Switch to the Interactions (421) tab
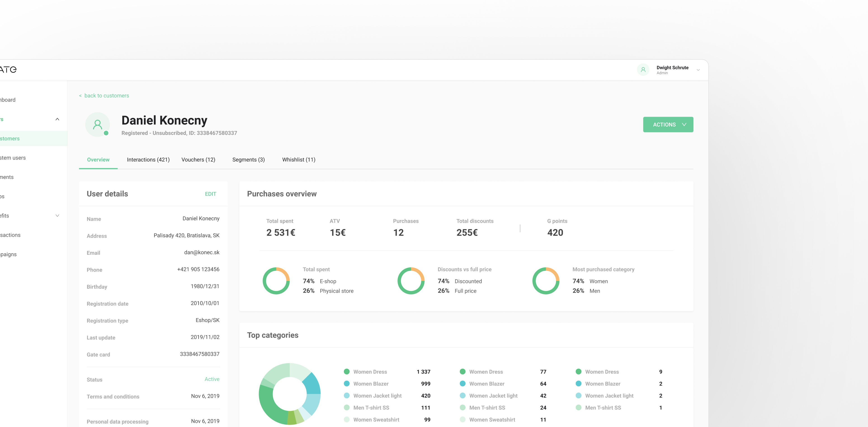 pyautogui.click(x=148, y=160)
